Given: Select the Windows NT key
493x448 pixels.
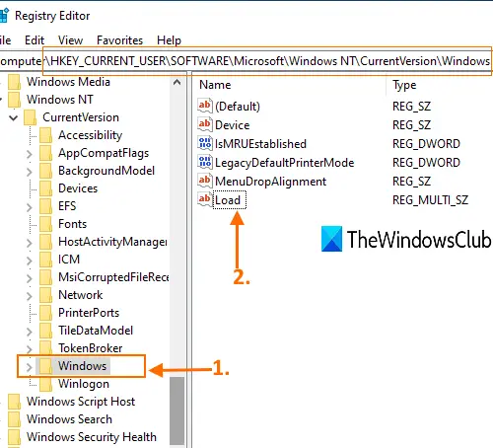Looking at the screenshot, I should (60, 100).
